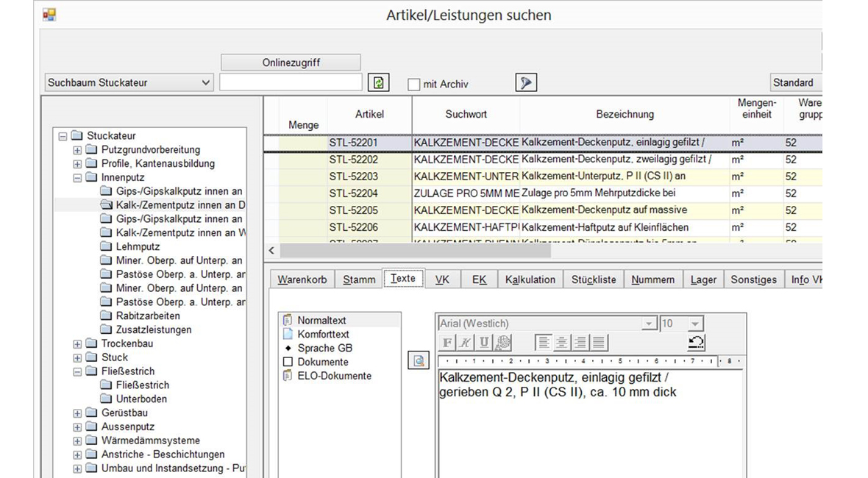Select the Lehmputz tree item

click(x=138, y=246)
